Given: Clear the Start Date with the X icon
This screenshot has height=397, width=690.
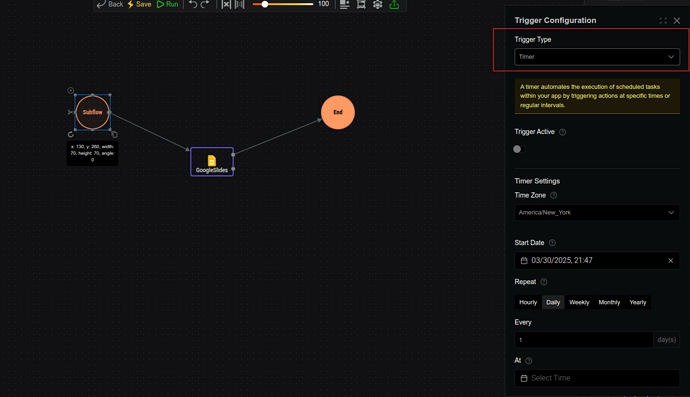Looking at the screenshot, I should click(x=671, y=261).
